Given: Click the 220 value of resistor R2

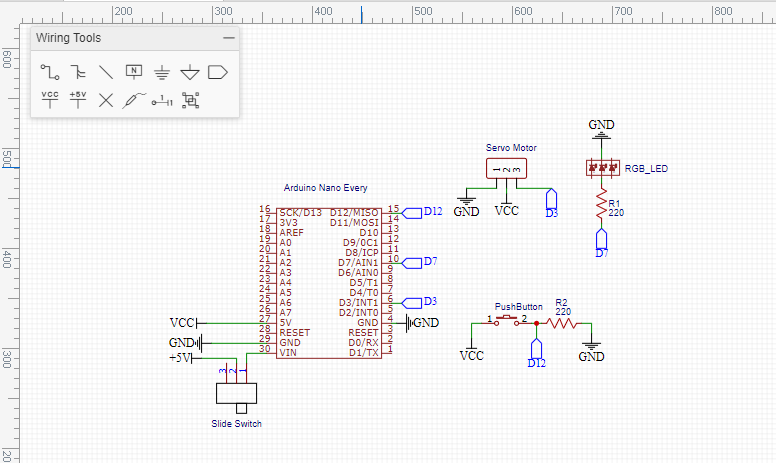Looking at the screenshot, I should point(563,312).
